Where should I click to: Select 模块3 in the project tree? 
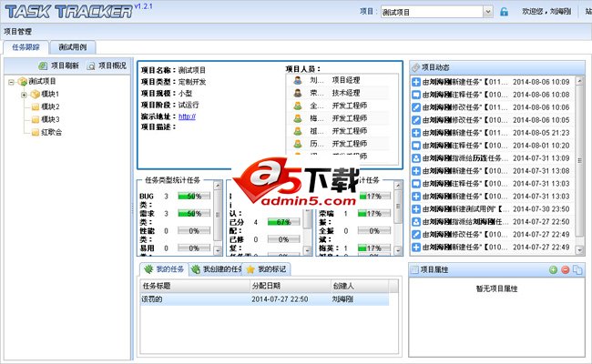click(50, 119)
